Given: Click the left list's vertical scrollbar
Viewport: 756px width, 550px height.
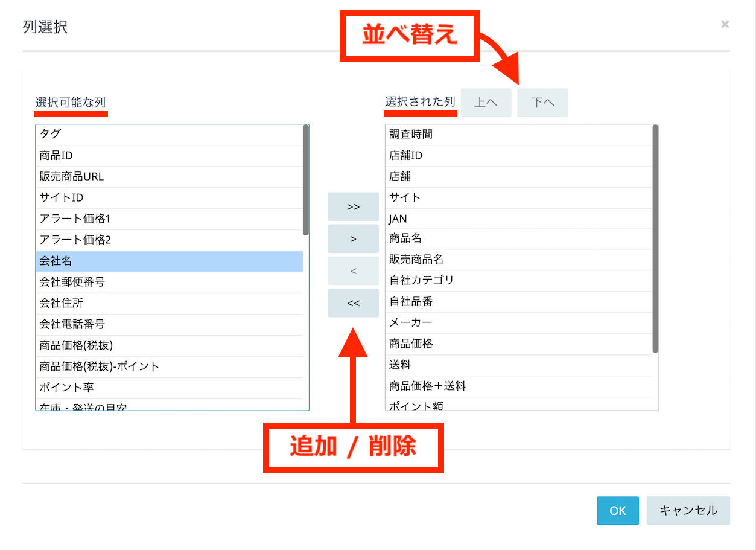Looking at the screenshot, I should (x=306, y=180).
